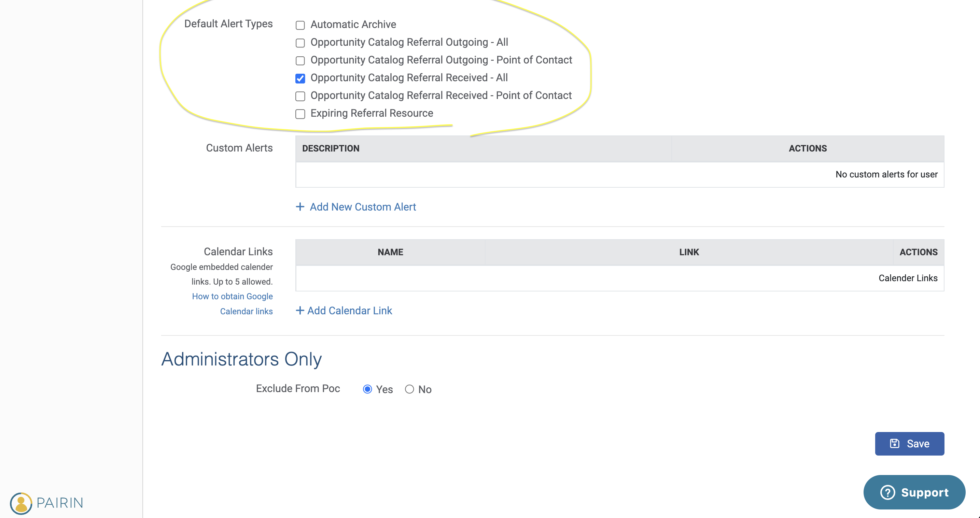Check Referral Received - Point of Contact

(x=300, y=96)
